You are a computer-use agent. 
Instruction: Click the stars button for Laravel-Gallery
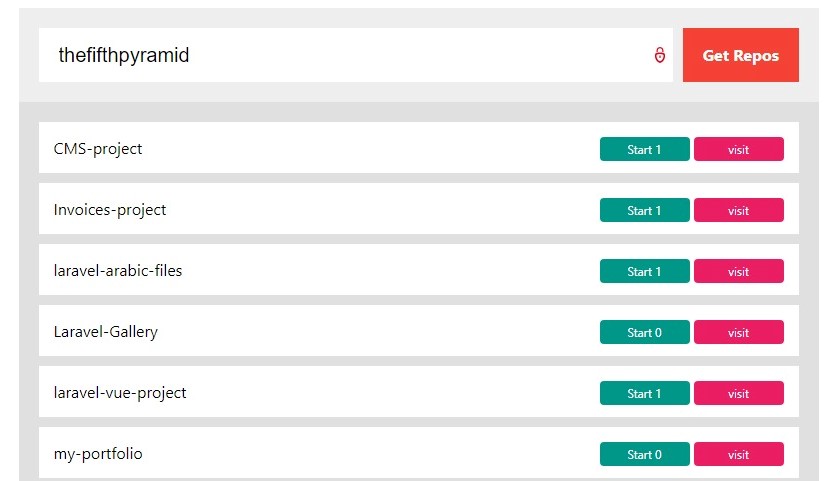644,332
